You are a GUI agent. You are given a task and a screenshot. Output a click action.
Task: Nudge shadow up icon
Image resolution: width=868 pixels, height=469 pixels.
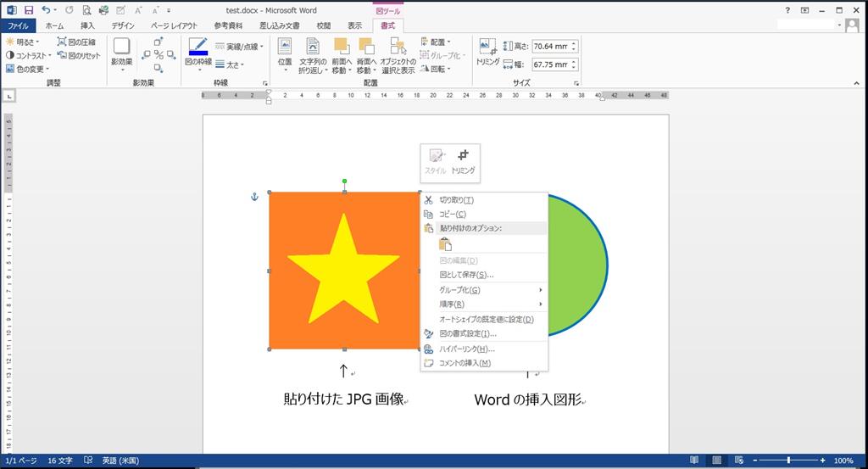pos(159,42)
